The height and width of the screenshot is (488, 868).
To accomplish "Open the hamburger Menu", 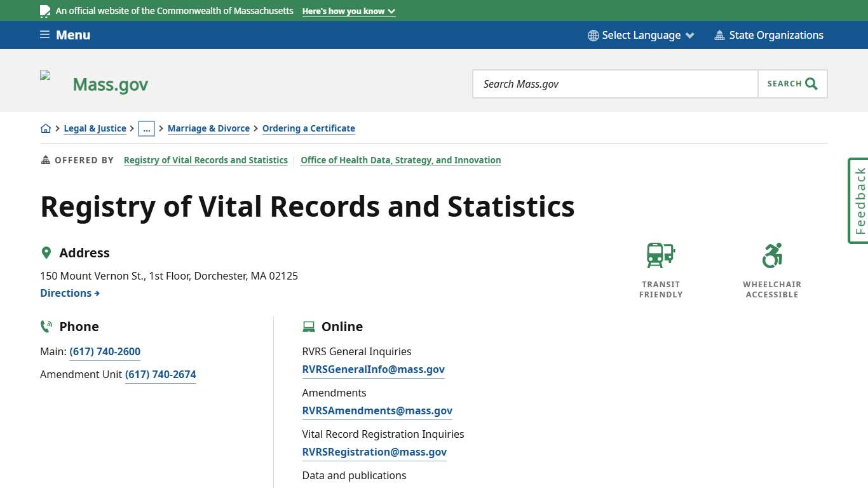I will pyautogui.click(x=64, y=35).
